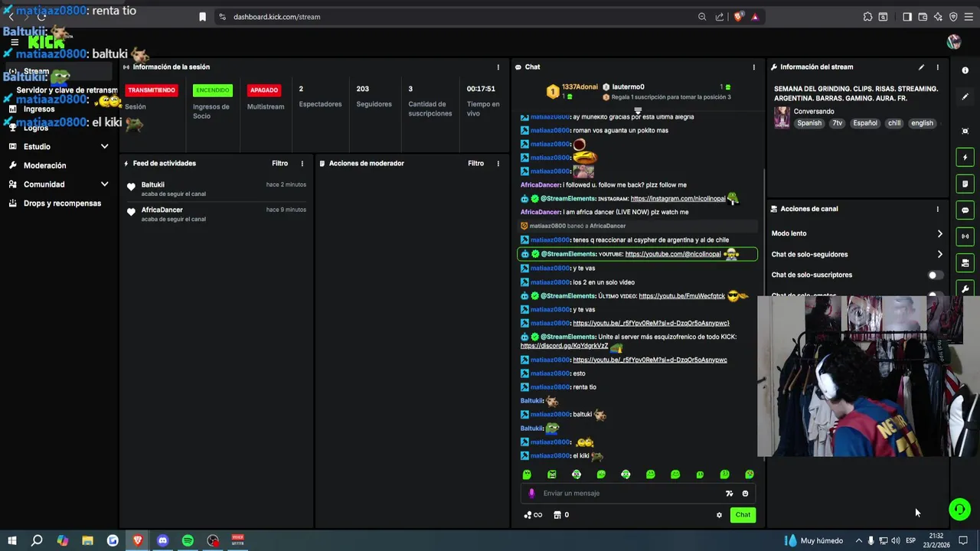Image resolution: width=980 pixels, height=551 pixels.
Task: Open Feed de actividades three-dot menu
Action: (302, 164)
